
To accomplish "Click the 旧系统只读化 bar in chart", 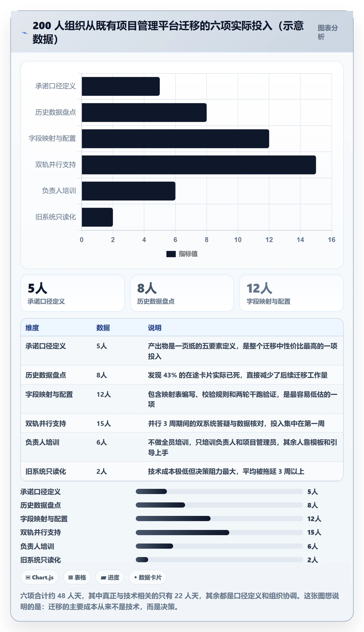I will point(97,217).
